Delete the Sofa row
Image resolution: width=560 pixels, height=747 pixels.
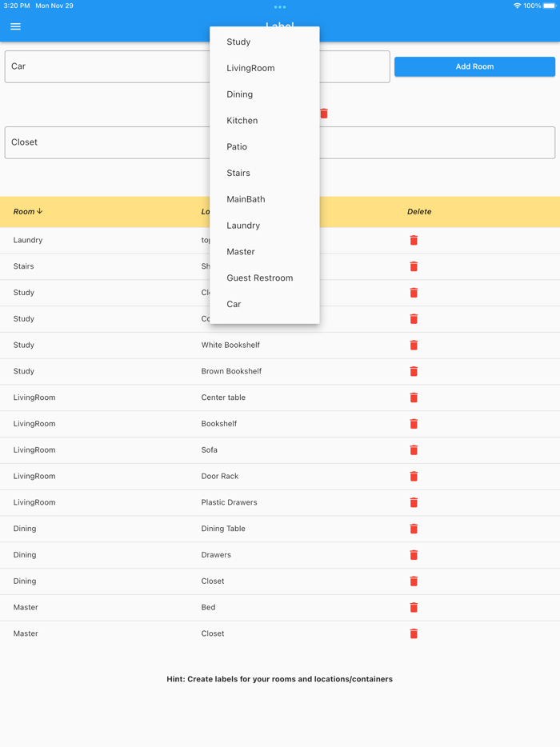(x=414, y=449)
